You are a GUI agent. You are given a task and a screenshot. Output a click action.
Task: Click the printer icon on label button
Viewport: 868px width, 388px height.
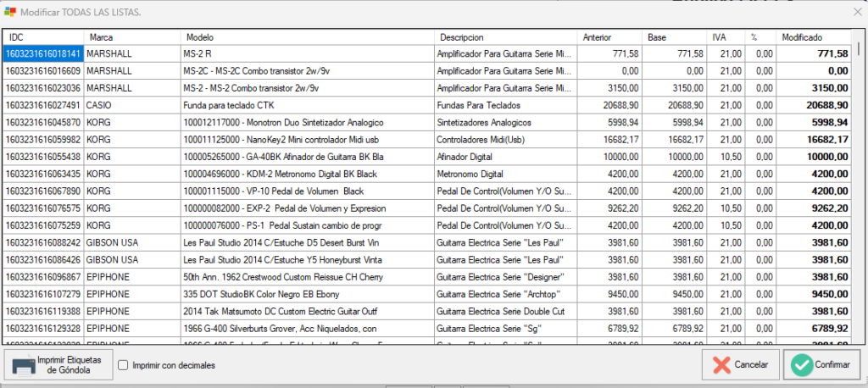point(24,367)
